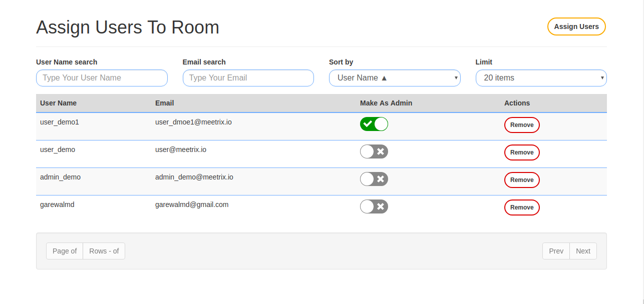Focus the User Name search field
The image size is (644, 304).
click(x=102, y=78)
